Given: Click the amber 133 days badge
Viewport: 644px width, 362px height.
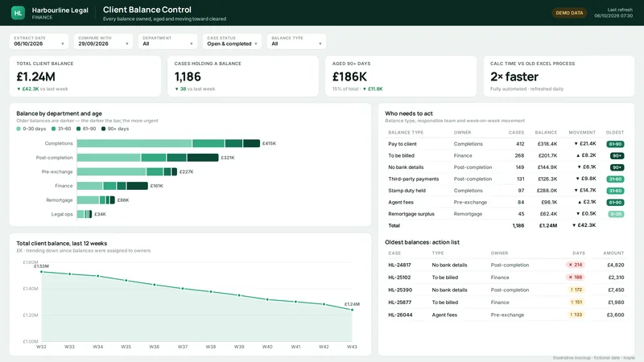Looking at the screenshot, I should [576, 315].
